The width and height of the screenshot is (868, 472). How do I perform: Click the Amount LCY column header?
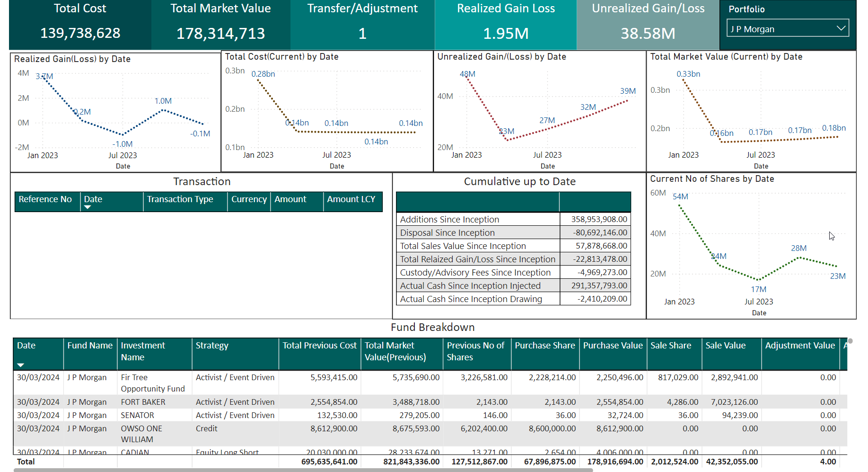(351, 199)
